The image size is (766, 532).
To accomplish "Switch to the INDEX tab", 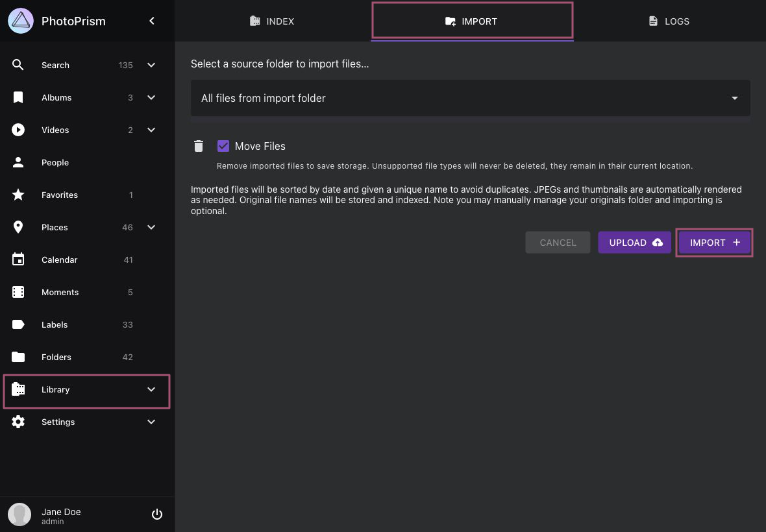I will click(x=271, y=21).
